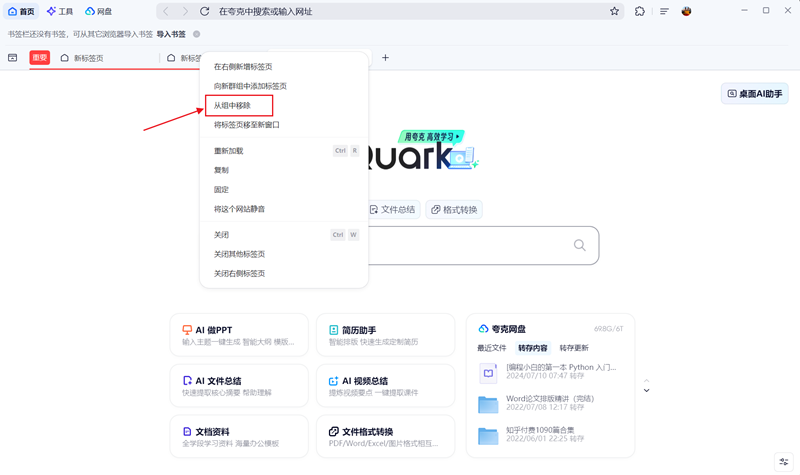Go back with the back arrow
This screenshot has width=800, height=475.
[166, 11]
